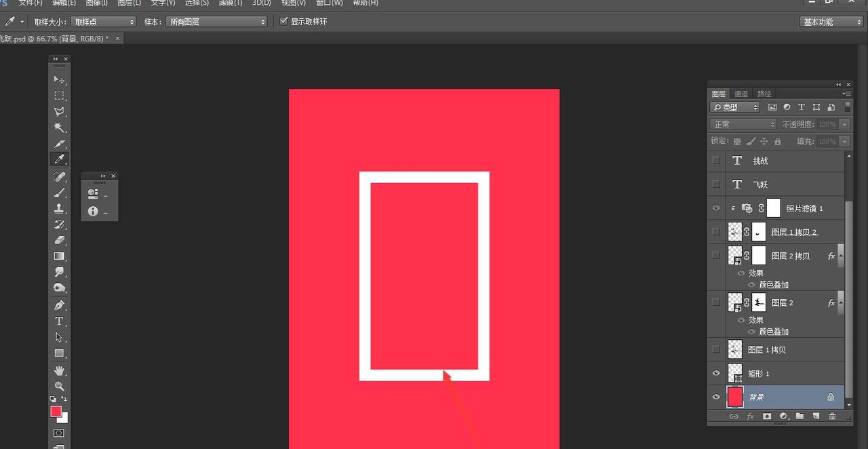Lock transparent pixels
The width and height of the screenshot is (868, 449).
pyautogui.click(x=737, y=142)
